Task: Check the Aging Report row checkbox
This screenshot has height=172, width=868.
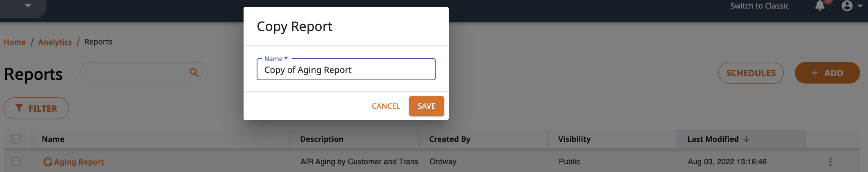Action: (16, 162)
